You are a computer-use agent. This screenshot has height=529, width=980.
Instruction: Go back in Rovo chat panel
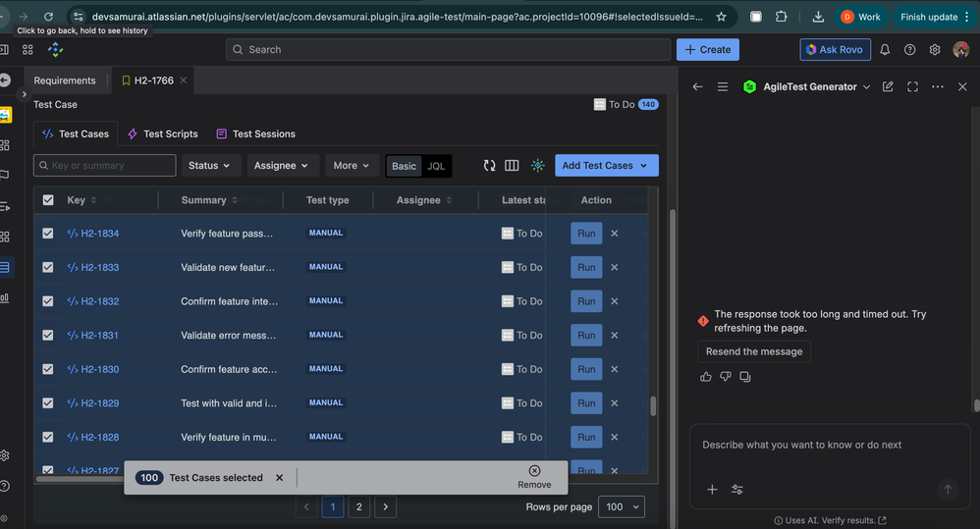(697, 86)
